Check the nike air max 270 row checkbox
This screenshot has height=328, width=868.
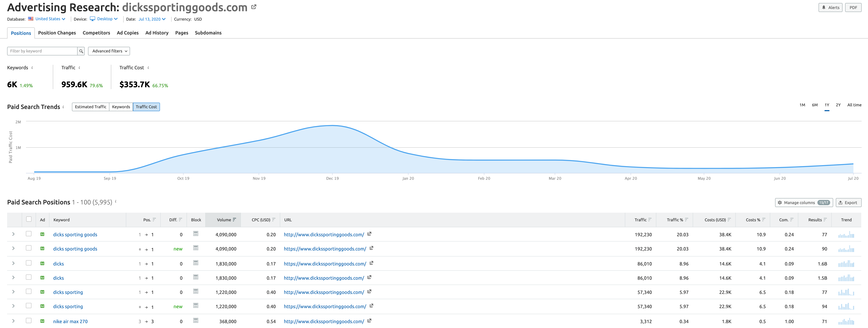(29, 321)
